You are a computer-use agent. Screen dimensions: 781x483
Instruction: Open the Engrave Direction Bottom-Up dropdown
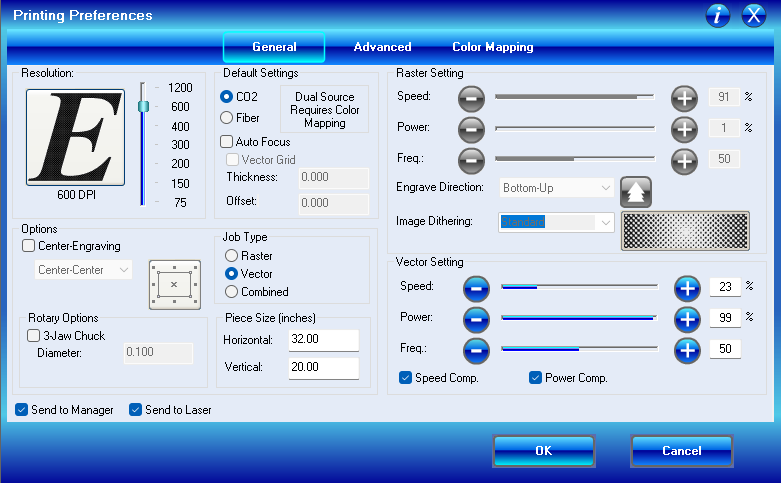pyautogui.click(x=556, y=188)
